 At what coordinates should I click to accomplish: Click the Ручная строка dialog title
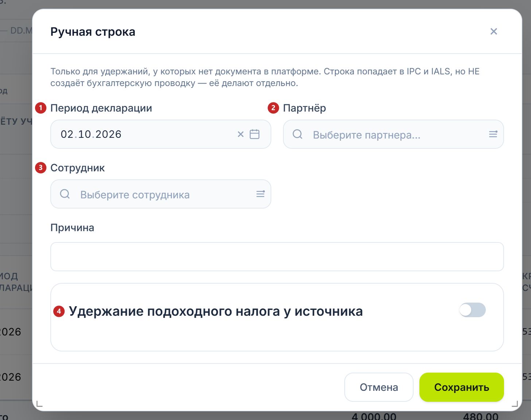click(93, 32)
